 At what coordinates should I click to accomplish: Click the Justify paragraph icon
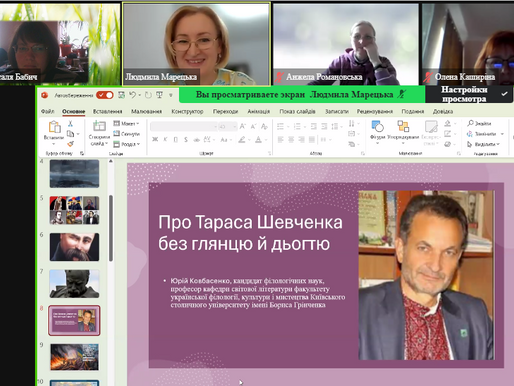point(312,140)
